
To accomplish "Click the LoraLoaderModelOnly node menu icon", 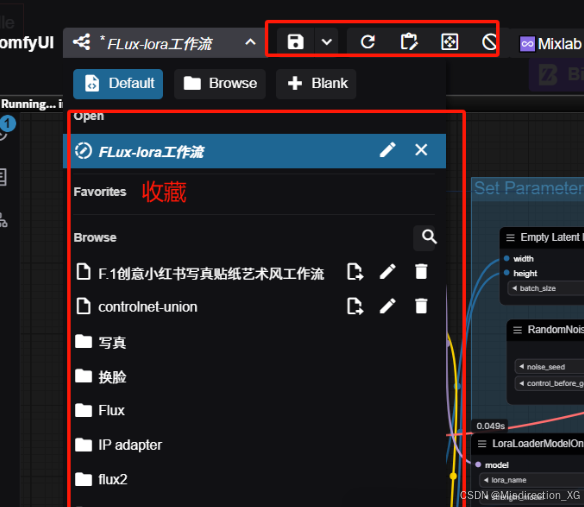I will point(482,444).
